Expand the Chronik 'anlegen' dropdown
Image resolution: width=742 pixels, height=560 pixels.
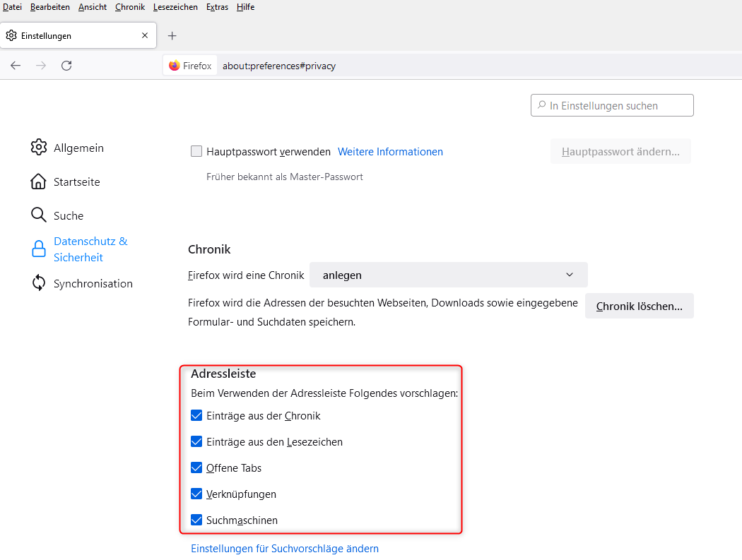pyautogui.click(x=448, y=275)
